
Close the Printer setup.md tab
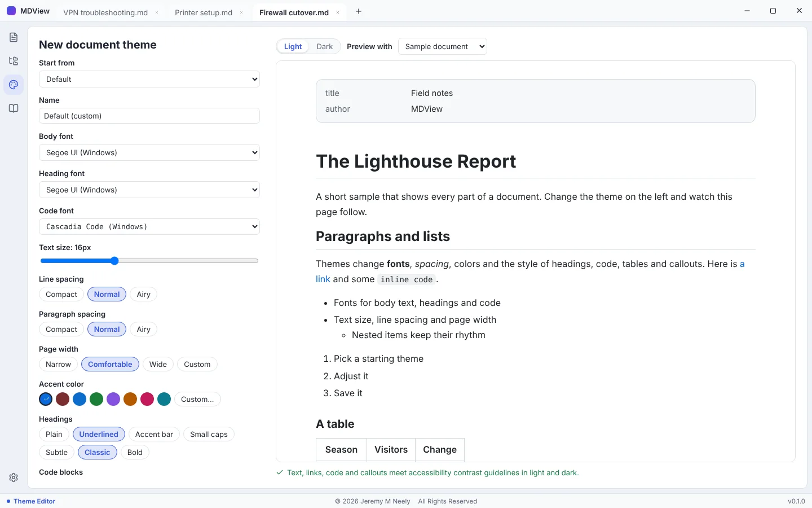[241, 12]
